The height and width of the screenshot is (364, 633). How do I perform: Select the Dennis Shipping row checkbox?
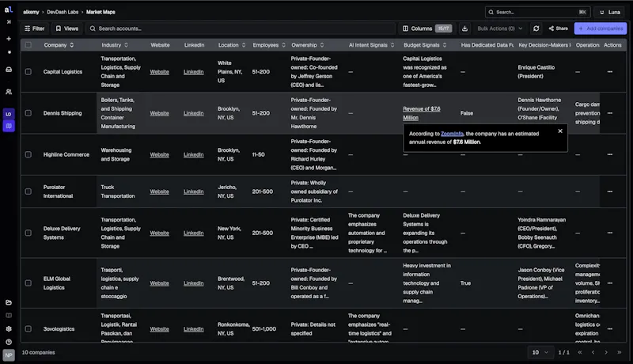pos(28,113)
